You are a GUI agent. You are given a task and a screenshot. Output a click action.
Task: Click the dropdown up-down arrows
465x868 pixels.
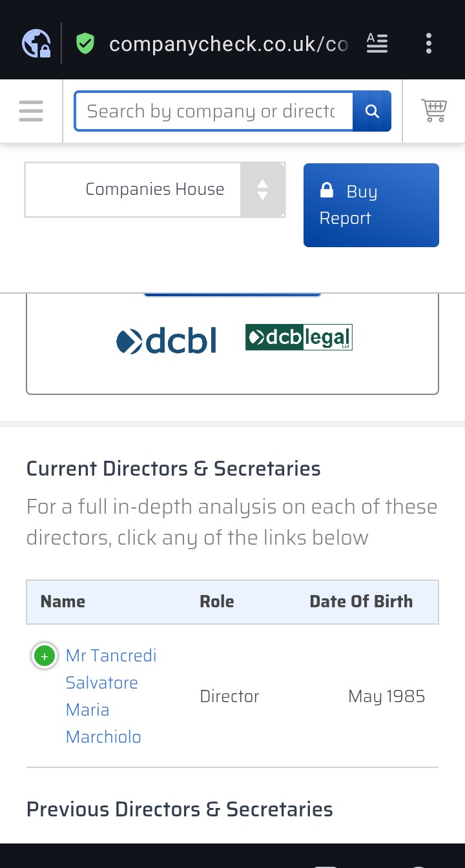(x=262, y=190)
